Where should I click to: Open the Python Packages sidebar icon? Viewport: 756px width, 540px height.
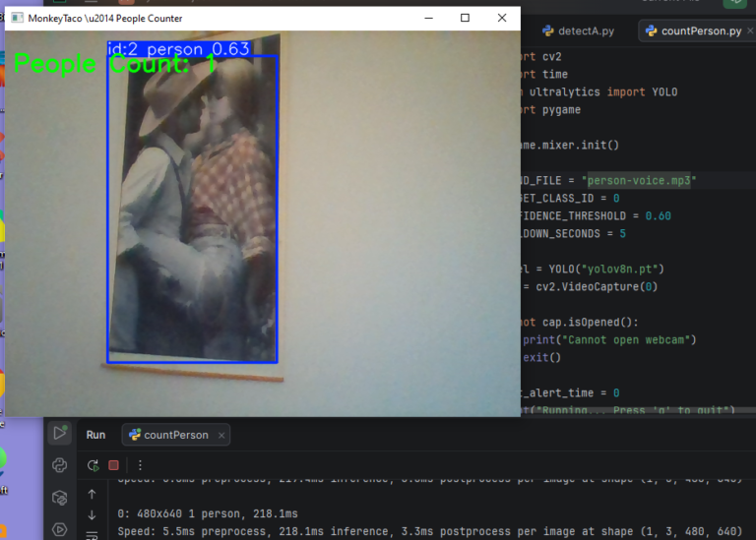[x=60, y=498]
